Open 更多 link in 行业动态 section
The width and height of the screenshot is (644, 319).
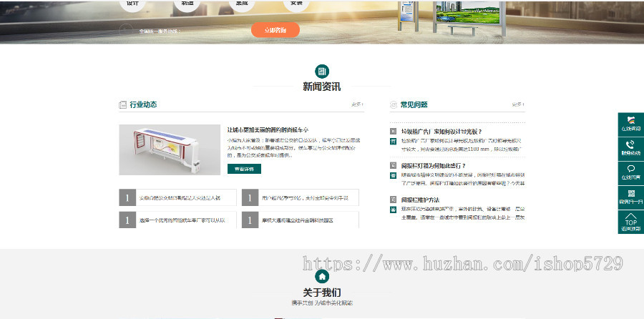coord(357,104)
